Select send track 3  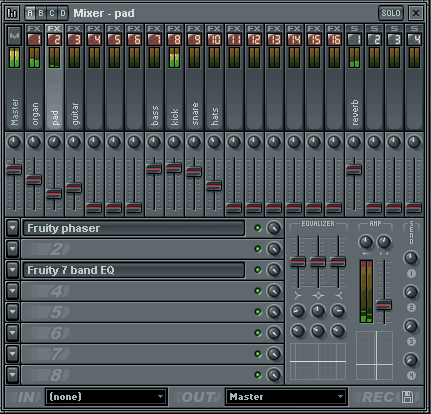point(394,77)
